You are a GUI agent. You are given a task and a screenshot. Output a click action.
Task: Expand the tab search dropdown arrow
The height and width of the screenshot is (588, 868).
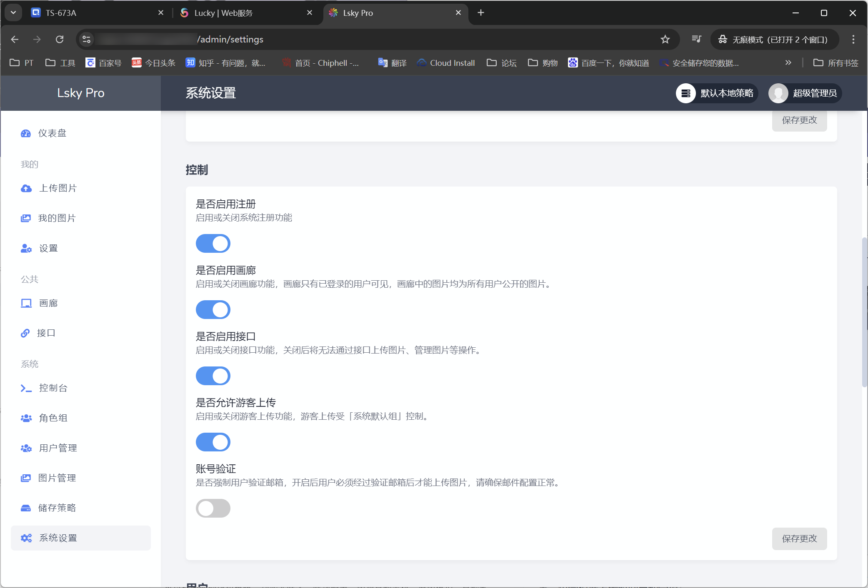[13, 13]
